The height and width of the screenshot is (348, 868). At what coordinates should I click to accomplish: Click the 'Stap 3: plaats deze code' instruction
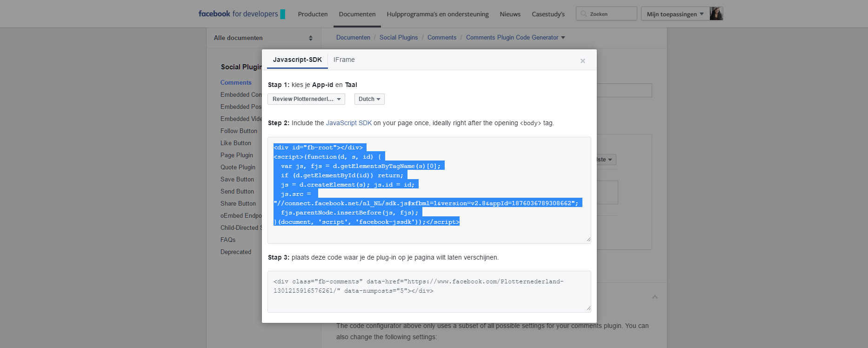pos(383,257)
